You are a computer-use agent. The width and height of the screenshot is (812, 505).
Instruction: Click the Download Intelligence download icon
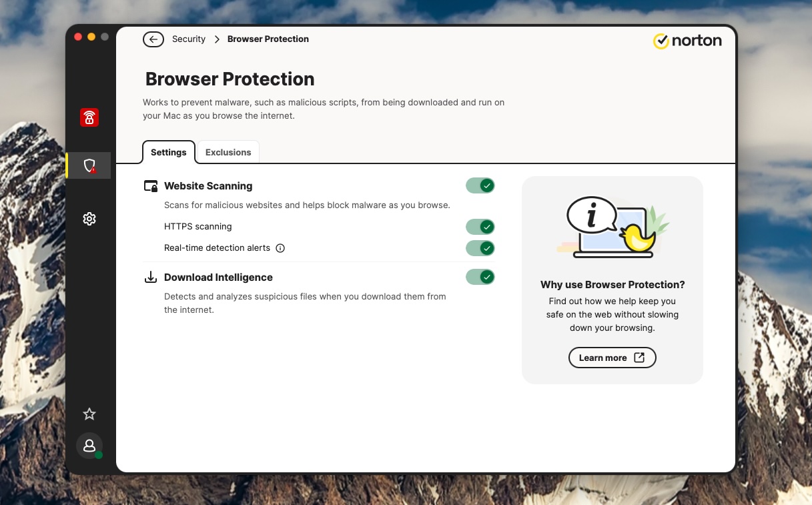[x=151, y=276]
